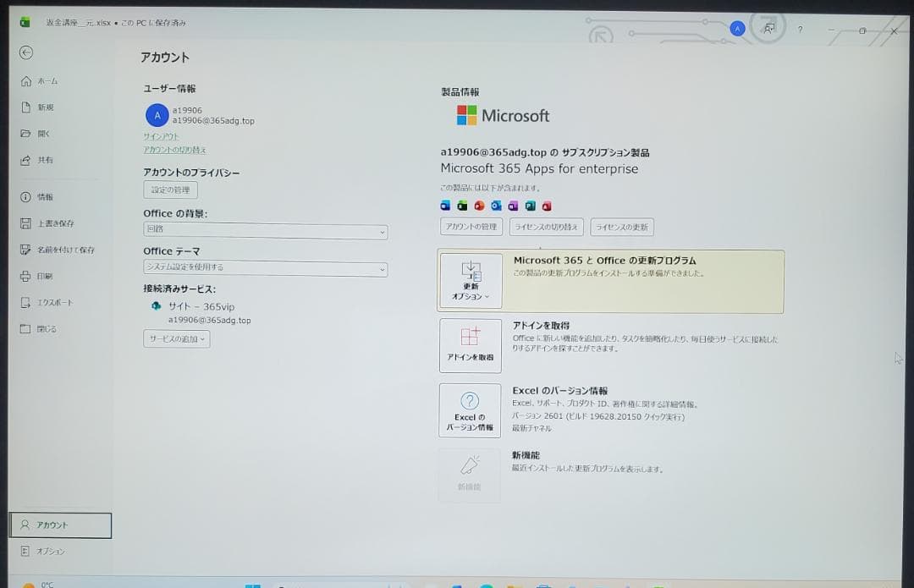Select the Word icon under 製品情報

tap(446, 206)
